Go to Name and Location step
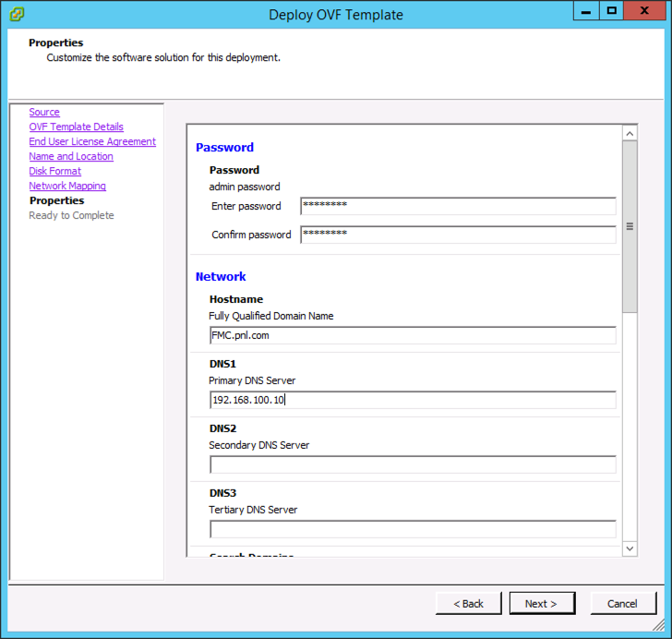The height and width of the screenshot is (639, 672). tap(71, 156)
